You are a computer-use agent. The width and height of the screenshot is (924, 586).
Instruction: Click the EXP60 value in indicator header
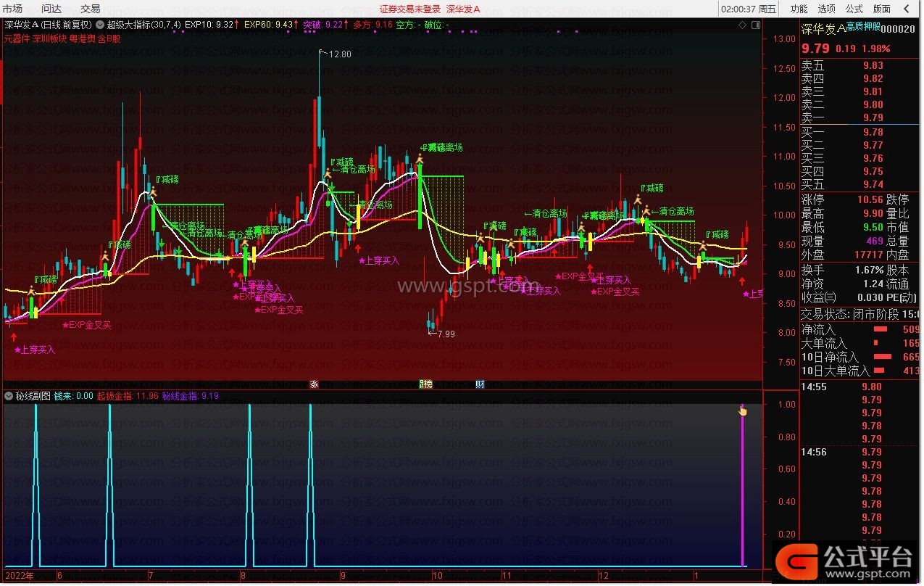coord(283,24)
